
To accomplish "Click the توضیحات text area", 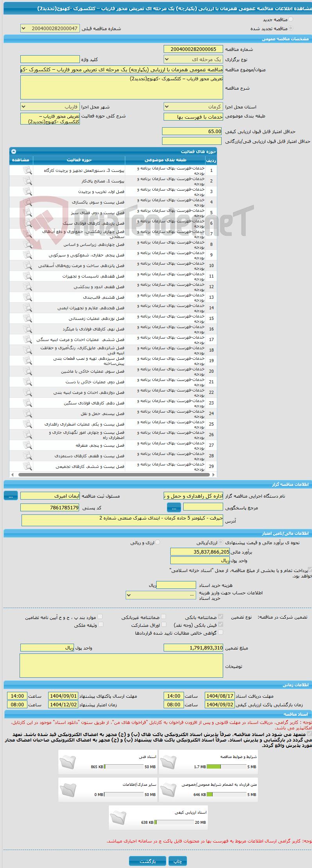I will 121,665.
